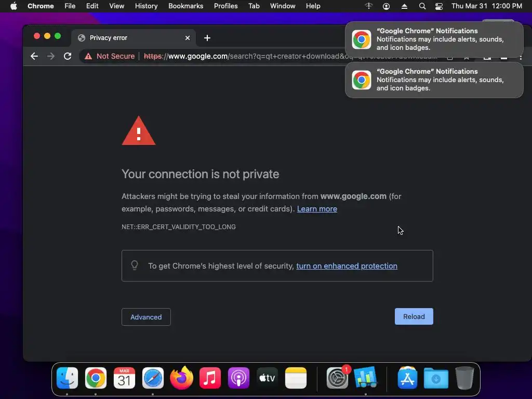The image size is (532, 399).
Task: Click the Wi-Fi status icon in the menu bar
Action: 368,6
